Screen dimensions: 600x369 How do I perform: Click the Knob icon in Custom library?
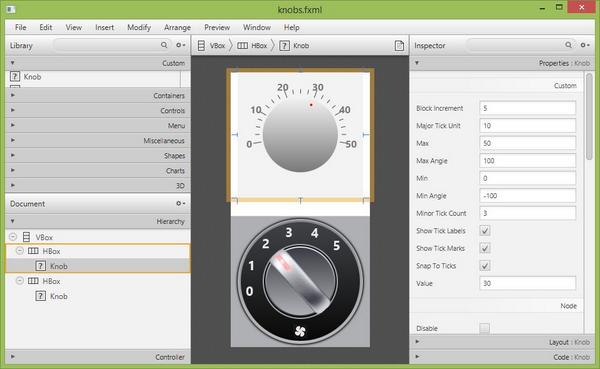point(15,76)
